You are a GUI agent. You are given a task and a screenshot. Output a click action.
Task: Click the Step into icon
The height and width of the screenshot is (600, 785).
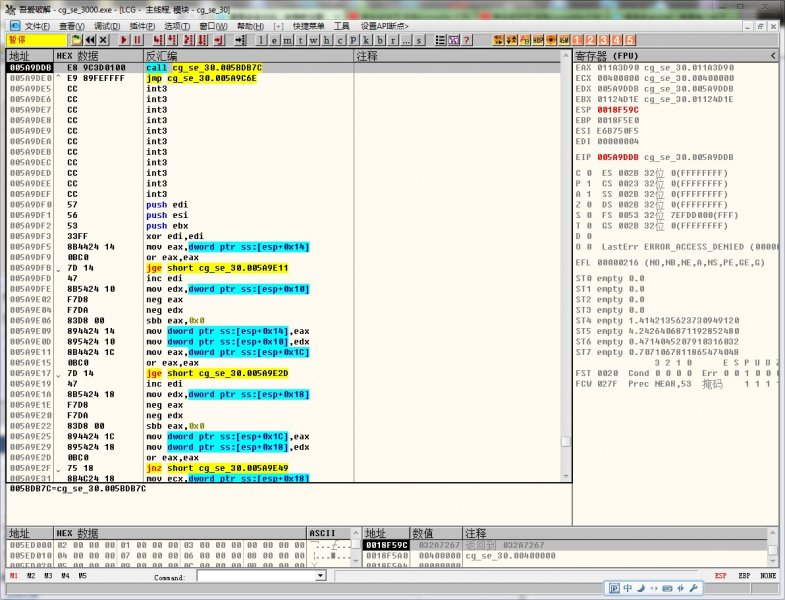point(158,40)
